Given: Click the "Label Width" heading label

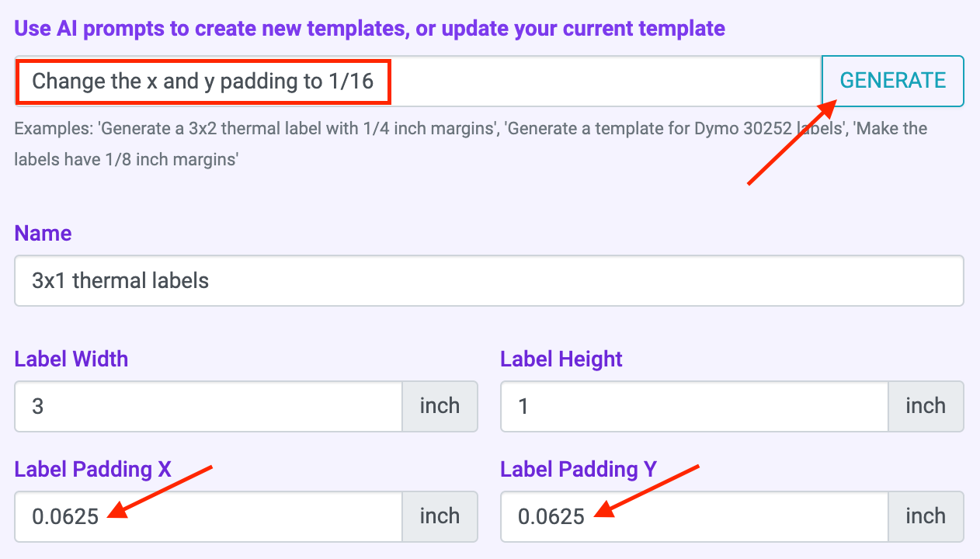Looking at the screenshot, I should (71, 359).
